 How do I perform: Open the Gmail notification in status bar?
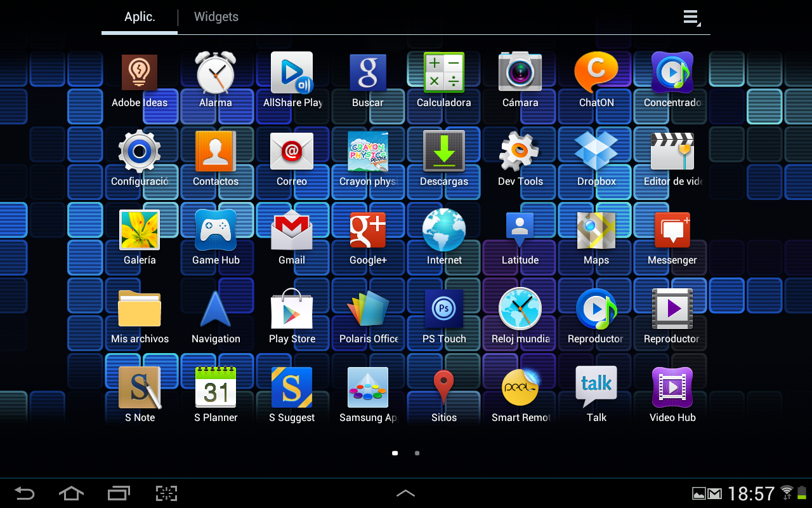(714, 493)
